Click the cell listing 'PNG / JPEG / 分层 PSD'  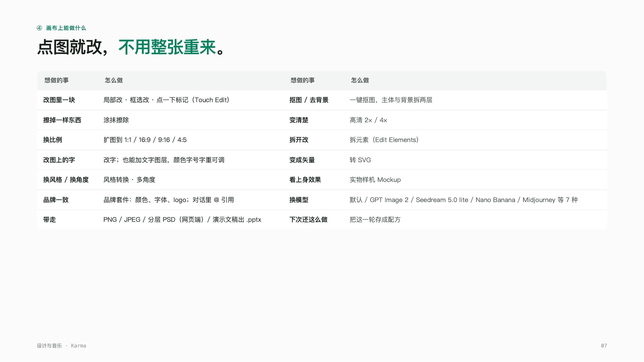click(182, 220)
